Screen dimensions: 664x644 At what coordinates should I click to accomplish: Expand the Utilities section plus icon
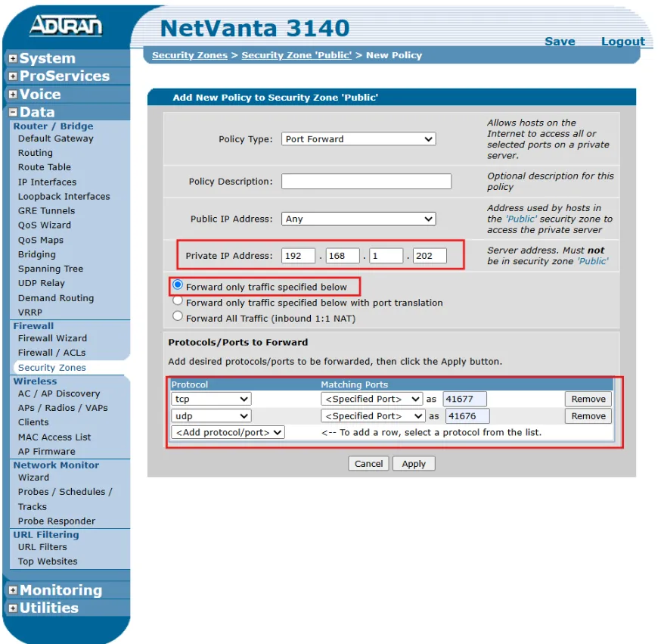pos(13,608)
